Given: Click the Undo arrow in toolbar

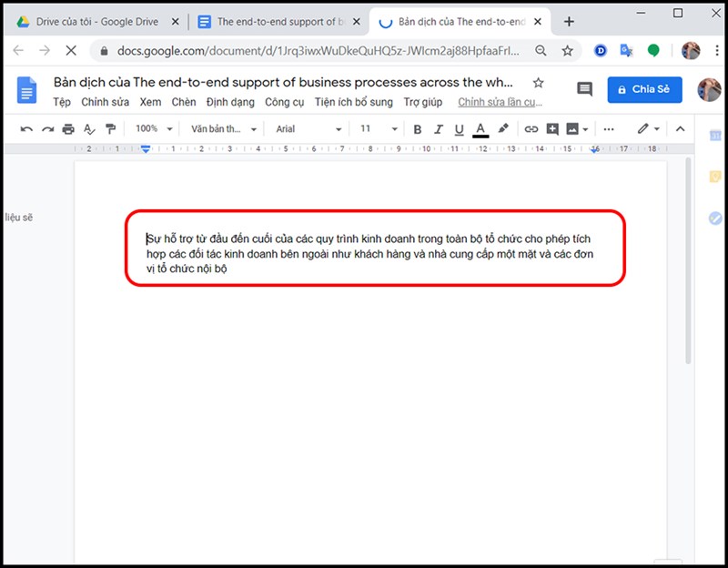Looking at the screenshot, I should 26,129.
